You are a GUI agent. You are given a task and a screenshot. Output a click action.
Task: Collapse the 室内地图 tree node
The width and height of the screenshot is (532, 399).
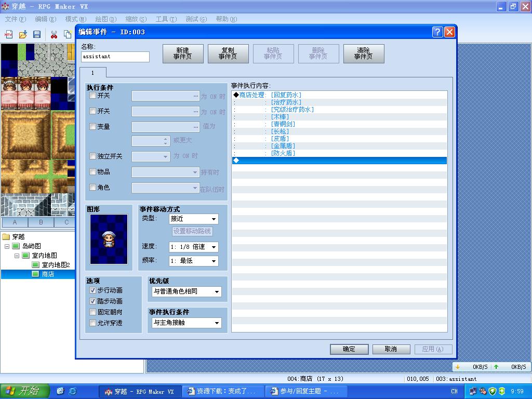pos(17,256)
